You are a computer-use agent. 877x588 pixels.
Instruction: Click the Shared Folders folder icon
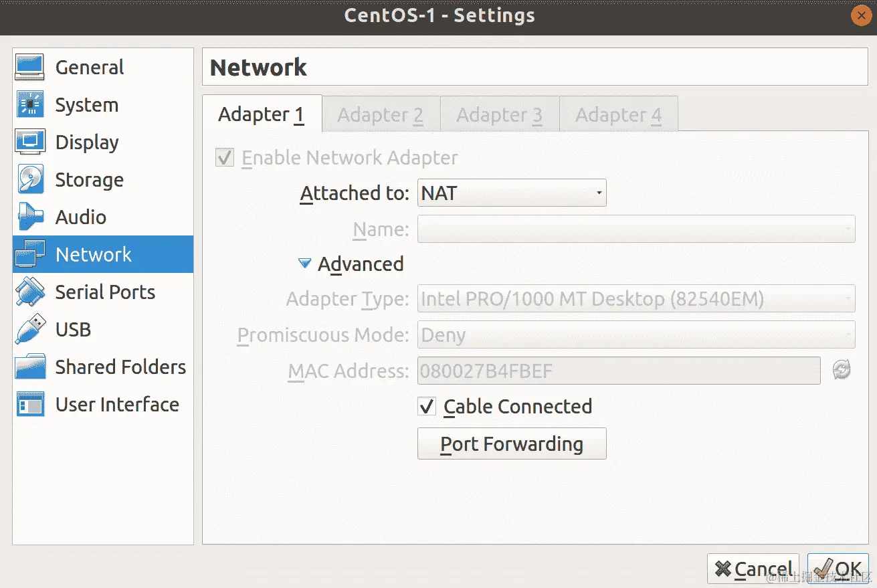29,367
